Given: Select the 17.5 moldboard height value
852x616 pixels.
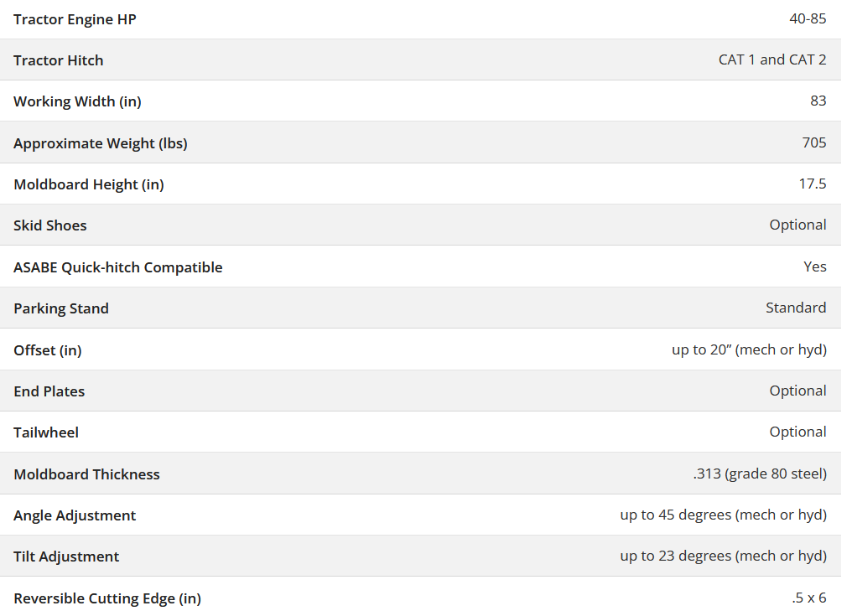Looking at the screenshot, I should tap(812, 184).
